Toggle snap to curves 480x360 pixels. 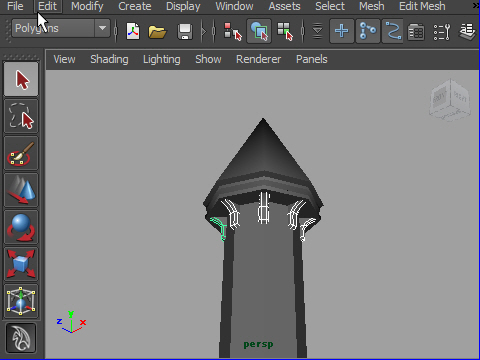[x=368, y=31]
